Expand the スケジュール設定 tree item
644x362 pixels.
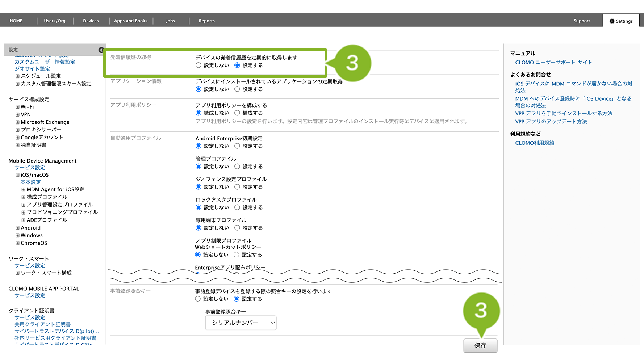click(x=17, y=76)
